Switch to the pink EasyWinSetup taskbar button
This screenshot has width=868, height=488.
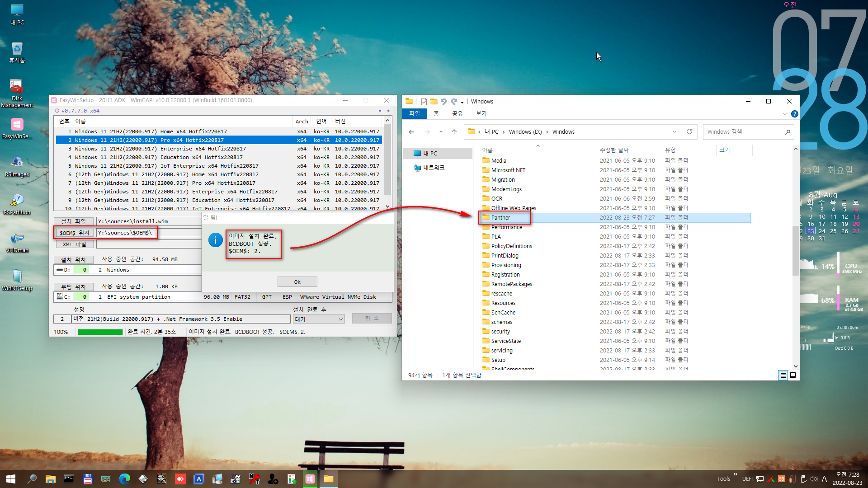point(310,479)
